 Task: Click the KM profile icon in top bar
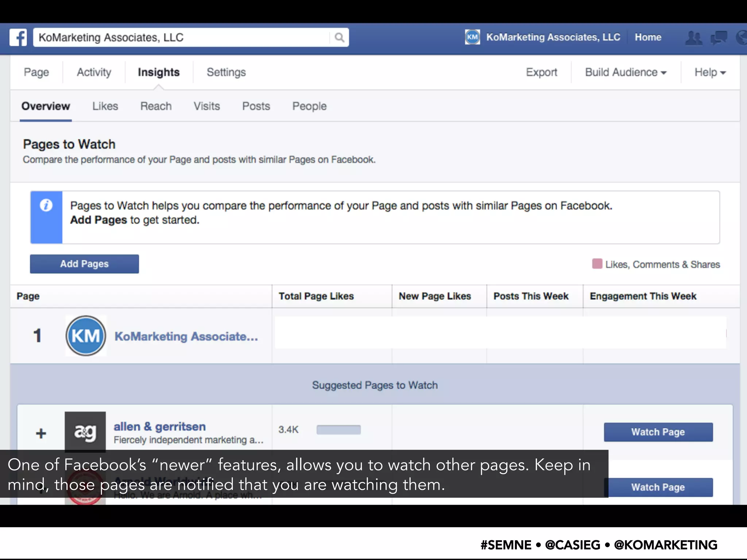[472, 37]
